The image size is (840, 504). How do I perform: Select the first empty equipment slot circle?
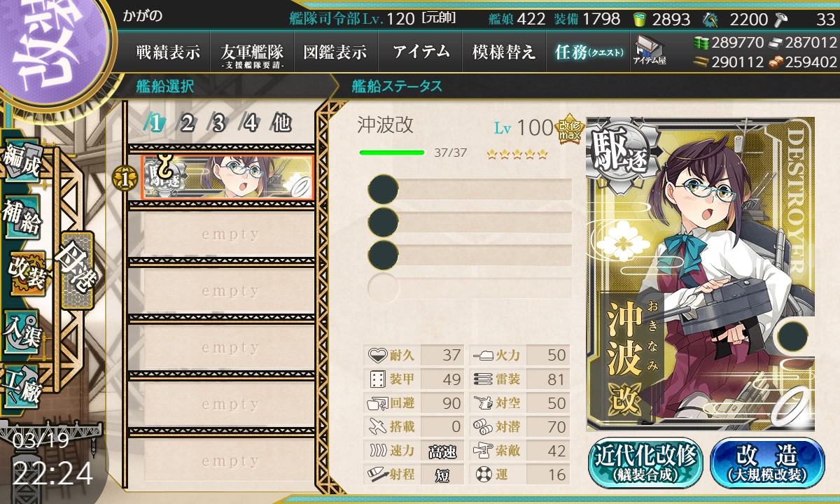coord(383,189)
